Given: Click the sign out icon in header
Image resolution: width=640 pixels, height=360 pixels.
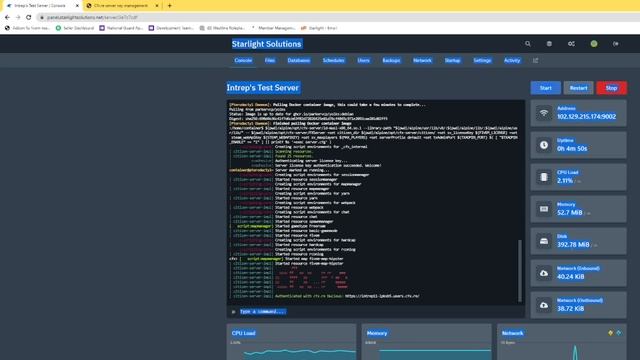Looking at the screenshot, I should coord(616,44).
